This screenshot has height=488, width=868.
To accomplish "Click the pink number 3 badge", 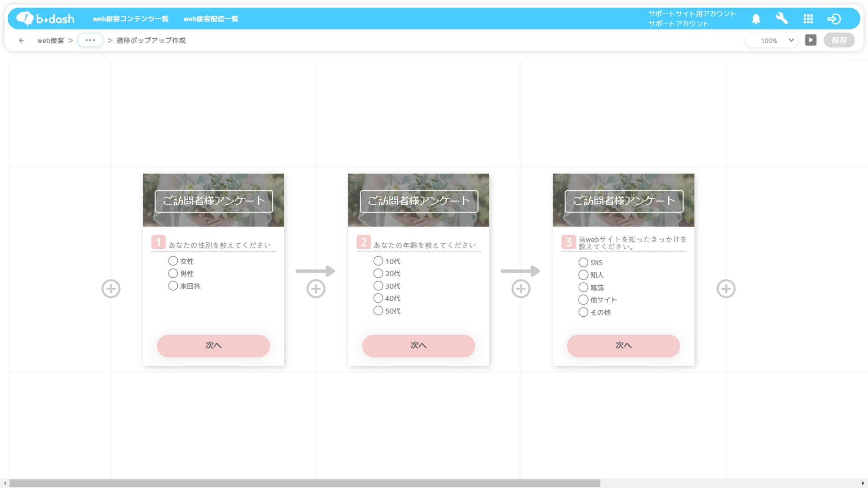I will (x=569, y=242).
